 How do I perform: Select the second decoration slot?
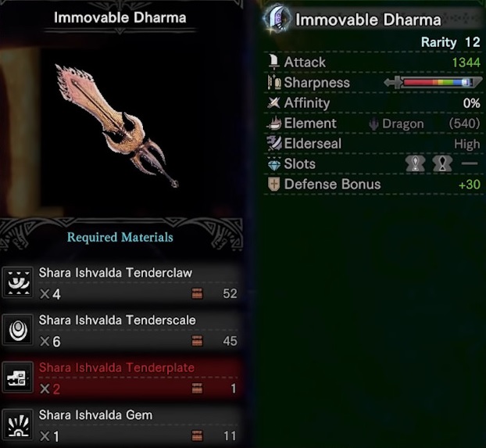(442, 163)
